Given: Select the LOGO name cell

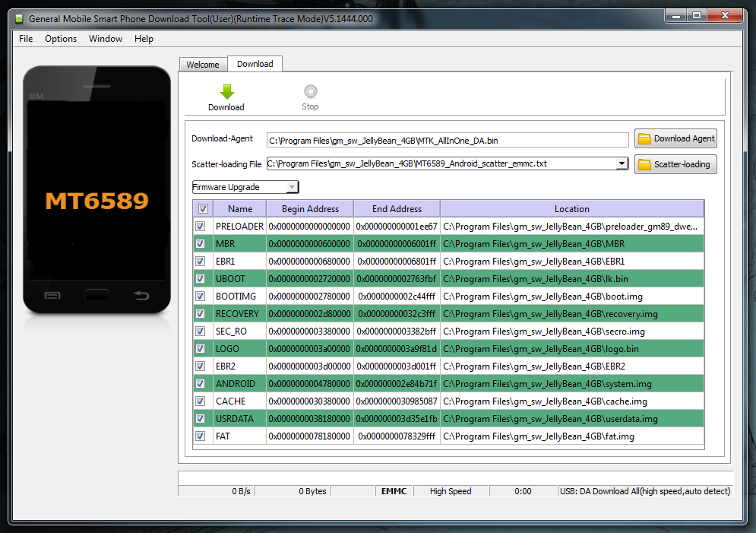Looking at the screenshot, I should tap(240, 349).
